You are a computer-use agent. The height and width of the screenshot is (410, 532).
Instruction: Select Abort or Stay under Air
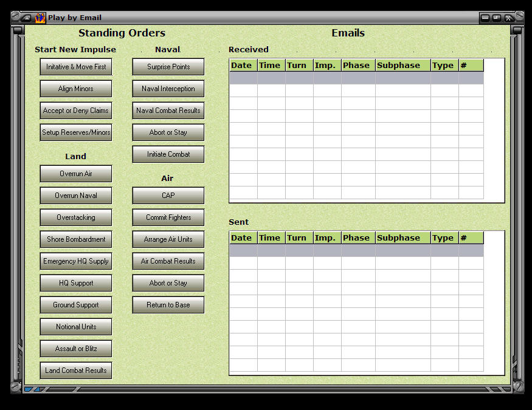coord(168,283)
